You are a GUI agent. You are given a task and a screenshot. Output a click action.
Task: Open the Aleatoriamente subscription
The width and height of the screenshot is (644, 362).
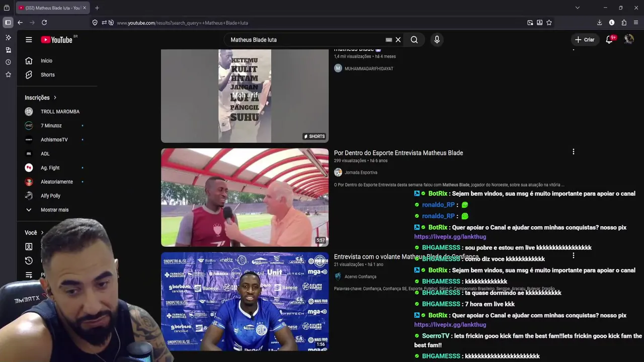coord(57,182)
